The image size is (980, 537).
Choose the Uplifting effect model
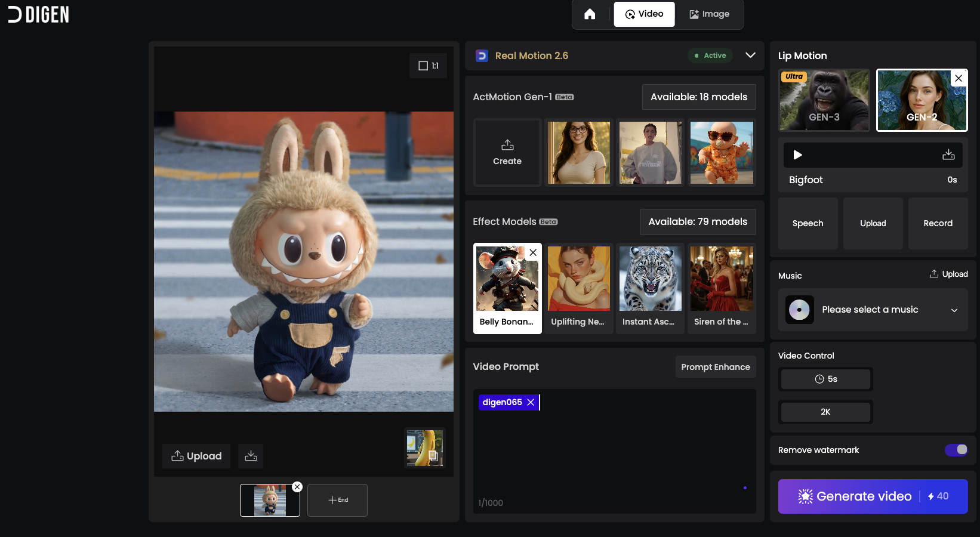pos(578,288)
